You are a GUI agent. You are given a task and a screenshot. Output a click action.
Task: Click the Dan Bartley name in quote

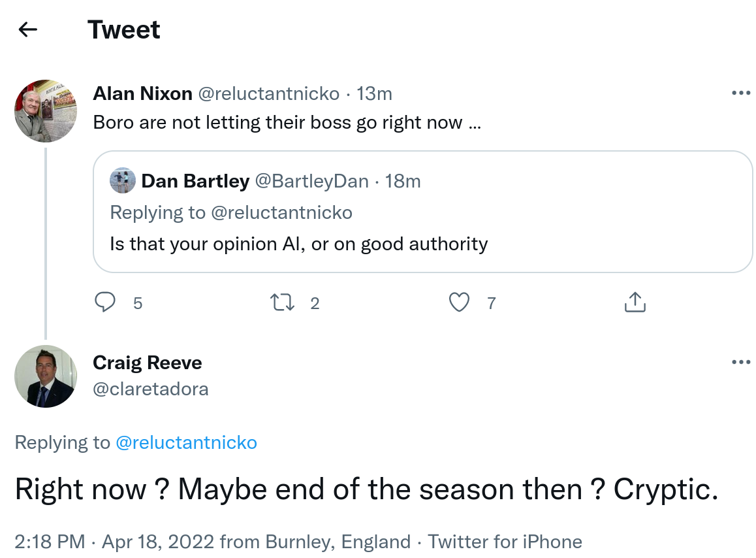195,181
